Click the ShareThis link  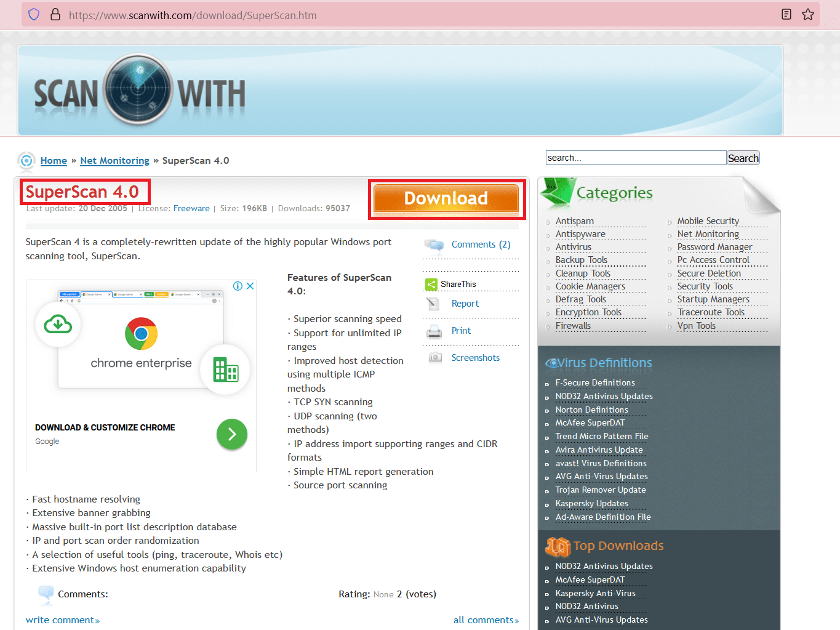(458, 285)
